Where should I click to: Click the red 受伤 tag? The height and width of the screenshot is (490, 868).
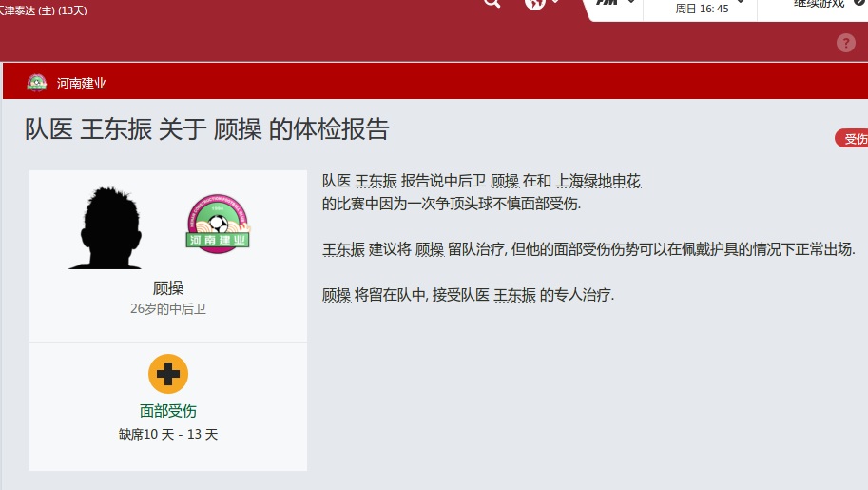[853, 139]
